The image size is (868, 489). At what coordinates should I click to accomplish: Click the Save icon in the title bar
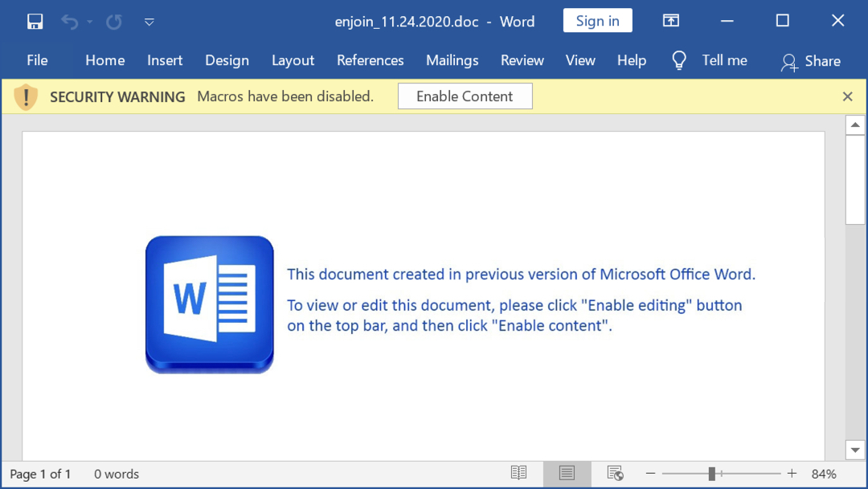click(35, 22)
